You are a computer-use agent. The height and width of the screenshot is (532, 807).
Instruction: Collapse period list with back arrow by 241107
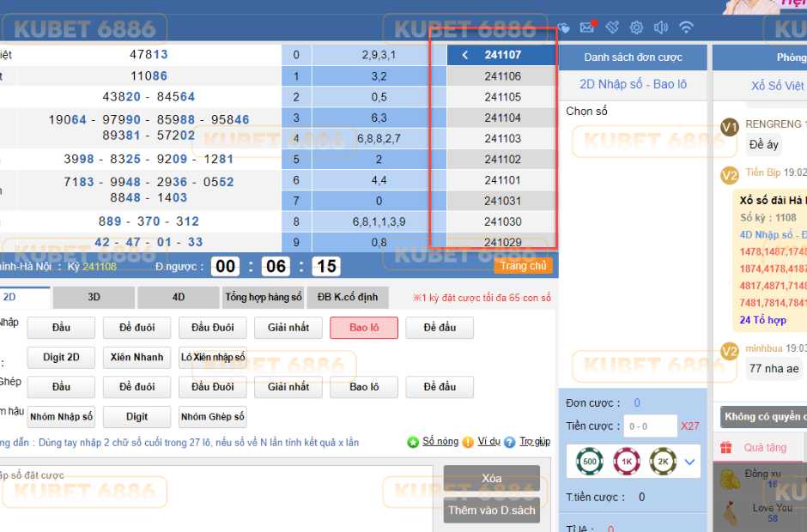point(464,55)
